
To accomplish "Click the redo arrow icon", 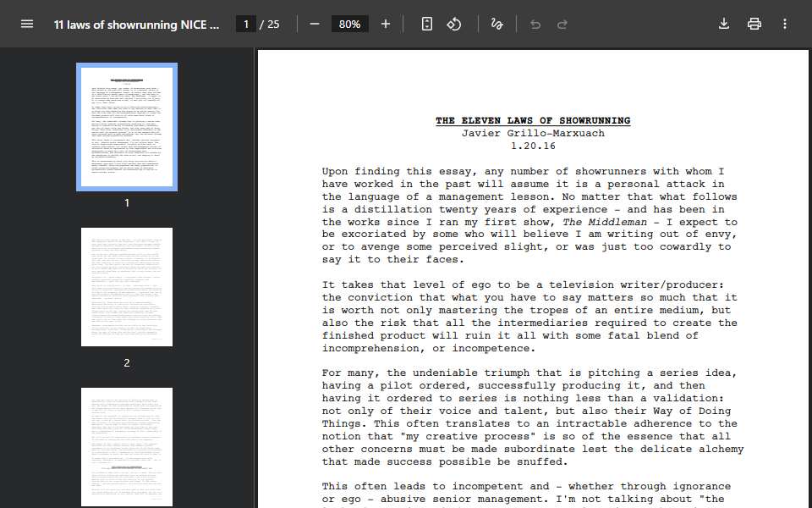I will click(562, 25).
